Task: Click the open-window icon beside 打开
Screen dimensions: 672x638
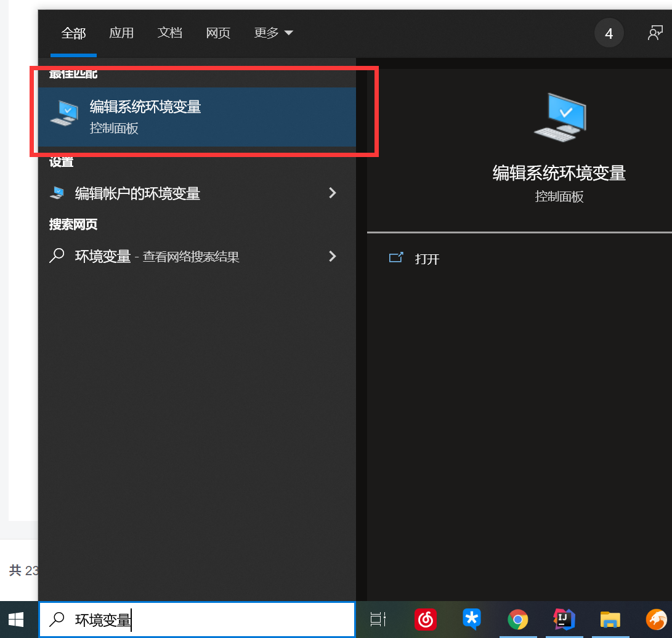Action: (x=396, y=257)
